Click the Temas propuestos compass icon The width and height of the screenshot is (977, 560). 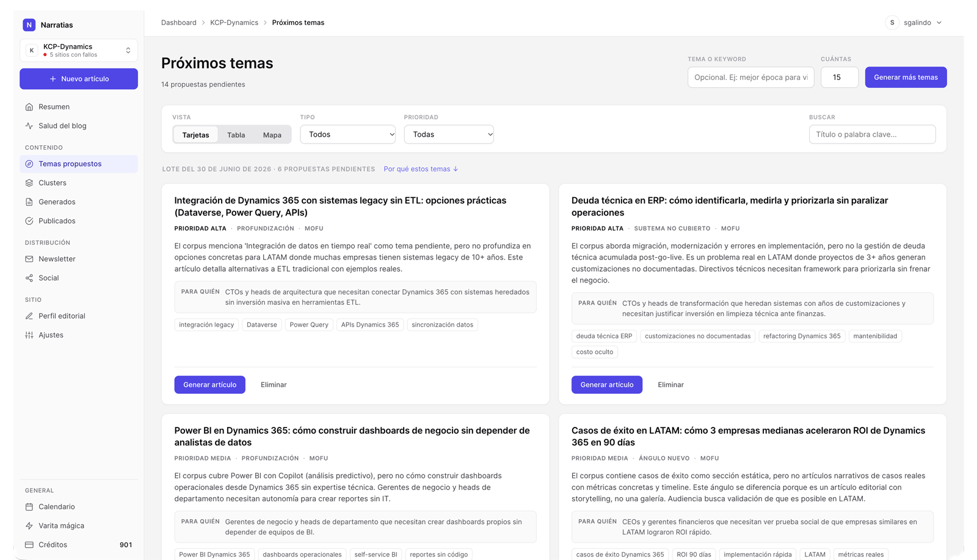(29, 164)
